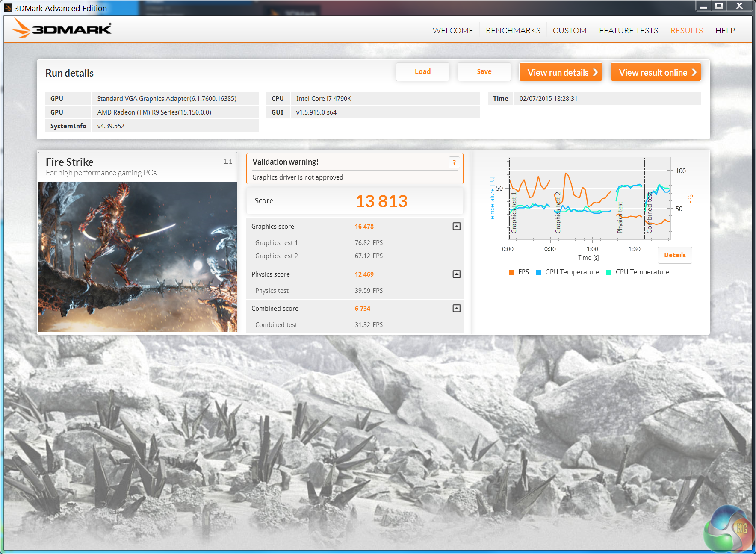Click the Run details heading

(x=69, y=73)
